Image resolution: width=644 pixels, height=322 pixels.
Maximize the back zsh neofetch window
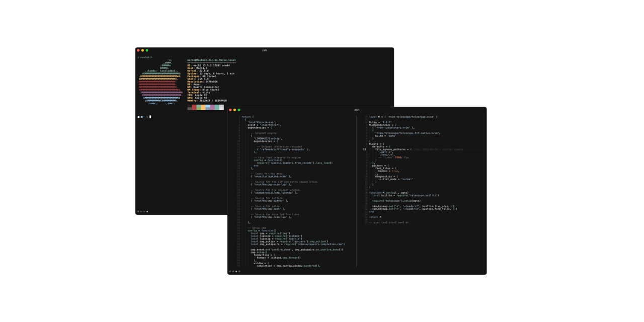coord(147,50)
